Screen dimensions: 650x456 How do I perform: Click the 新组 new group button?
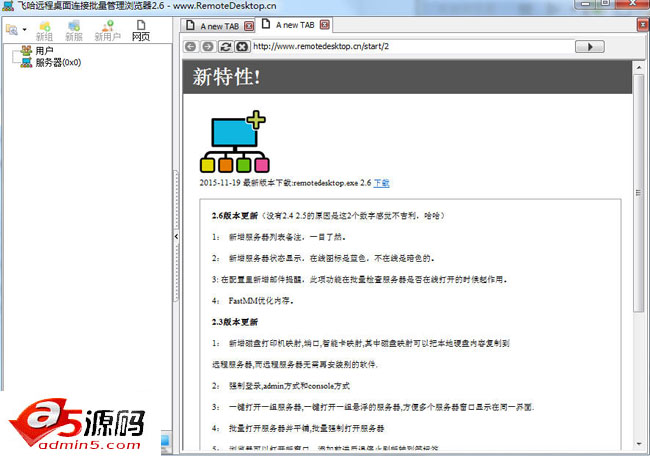click(x=44, y=31)
